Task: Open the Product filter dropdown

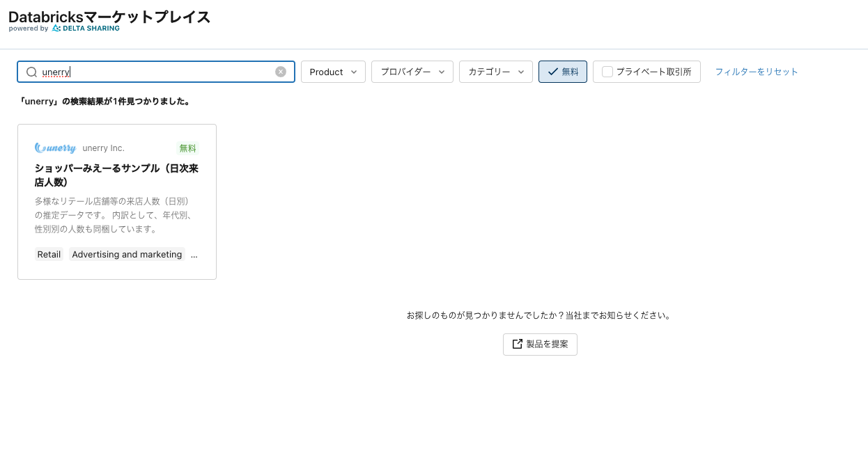Action: pos(333,72)
